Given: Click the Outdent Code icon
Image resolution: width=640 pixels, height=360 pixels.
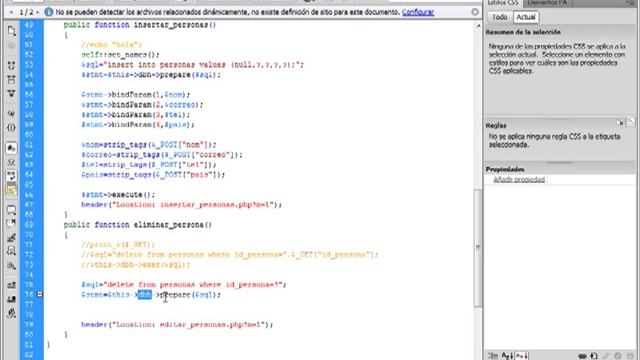Looking at the screenshot, I should click(11, 299).
